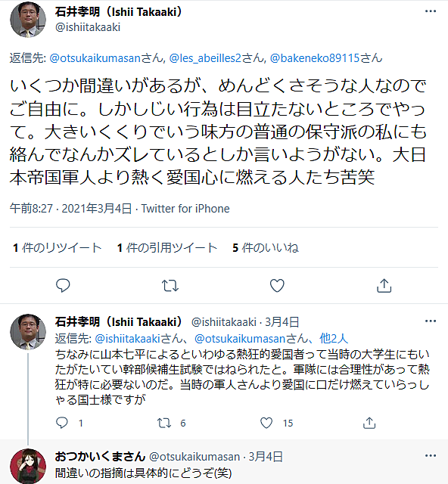View the 1 件のリツイート list

(58, 247)
